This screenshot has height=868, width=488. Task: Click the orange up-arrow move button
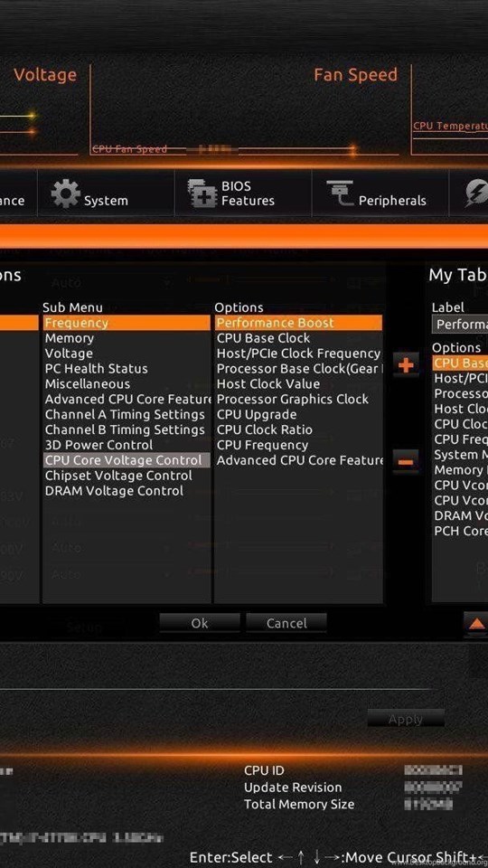click(x=476, y=624)
